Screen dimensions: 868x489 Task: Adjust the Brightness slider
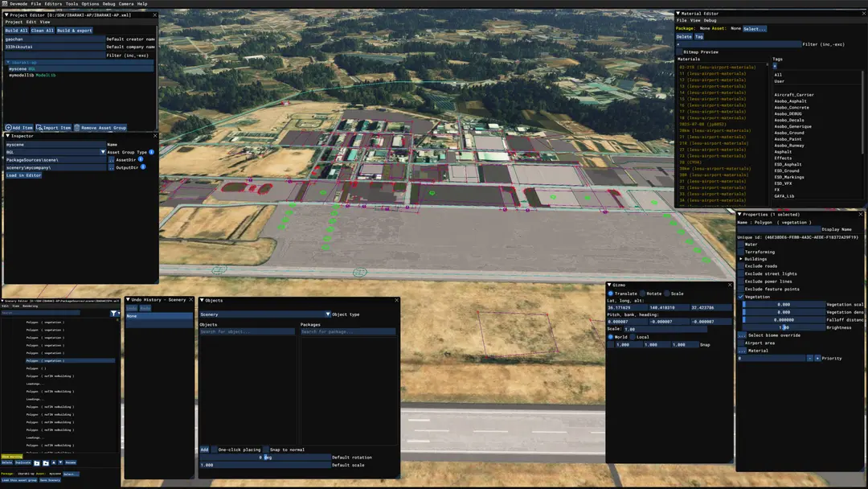784,327
